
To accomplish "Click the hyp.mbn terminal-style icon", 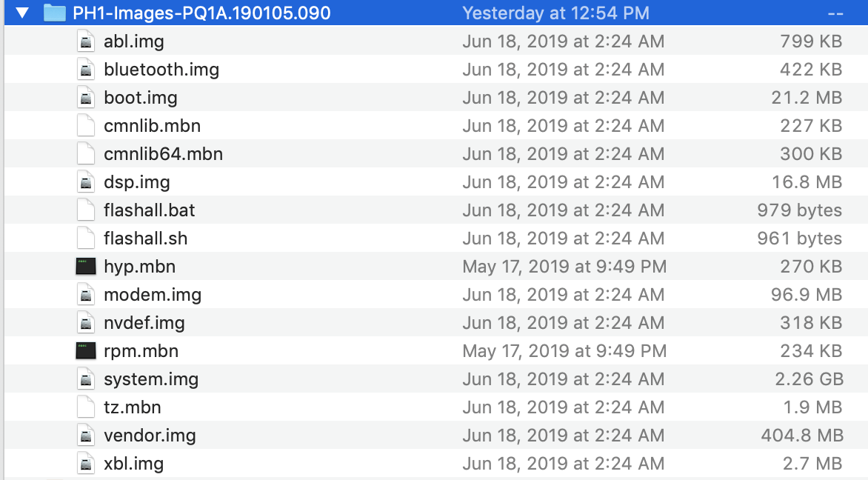I will 86,267.
